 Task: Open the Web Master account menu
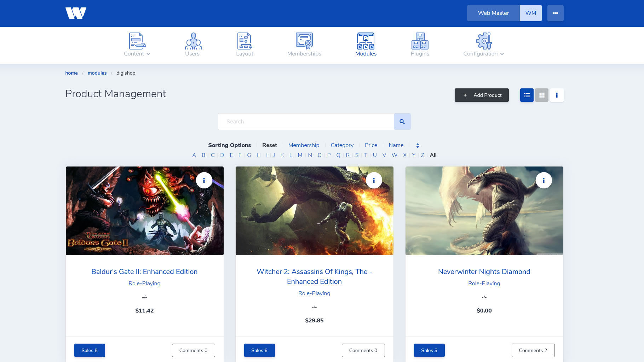(493, 13)
